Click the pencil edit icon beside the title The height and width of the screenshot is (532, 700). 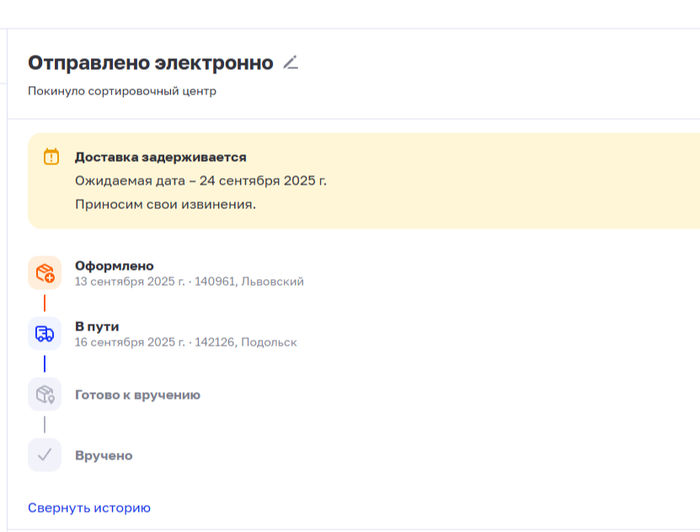[x=291, y=62]
